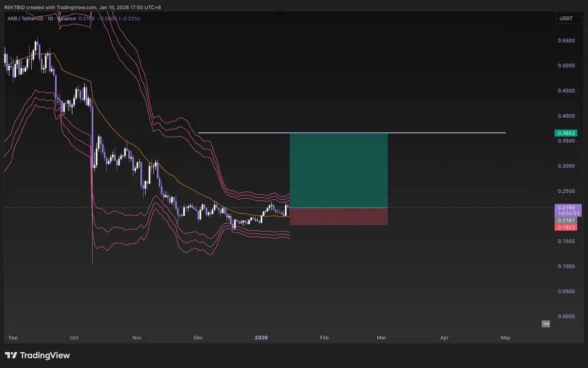Select the red 0.1823 stop price tag
Screen dimensions: 588x368
tap(565, 227)
